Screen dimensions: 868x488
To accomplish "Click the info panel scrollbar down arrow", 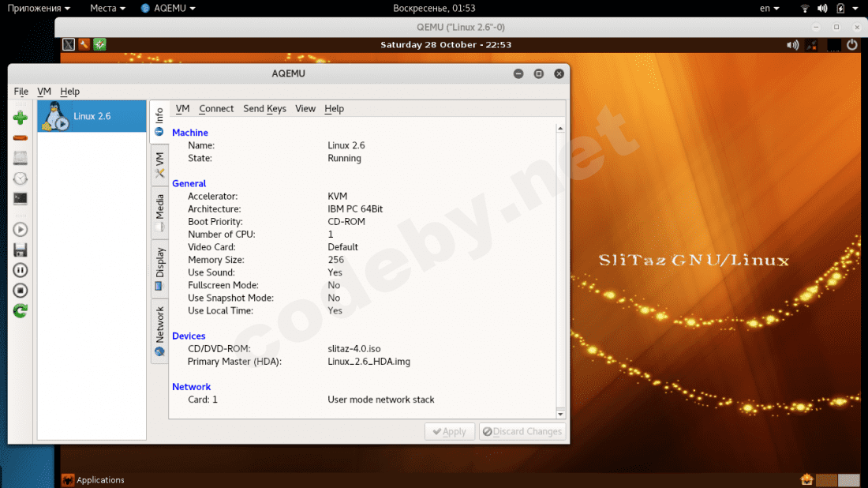I will (x=560, y=414).
